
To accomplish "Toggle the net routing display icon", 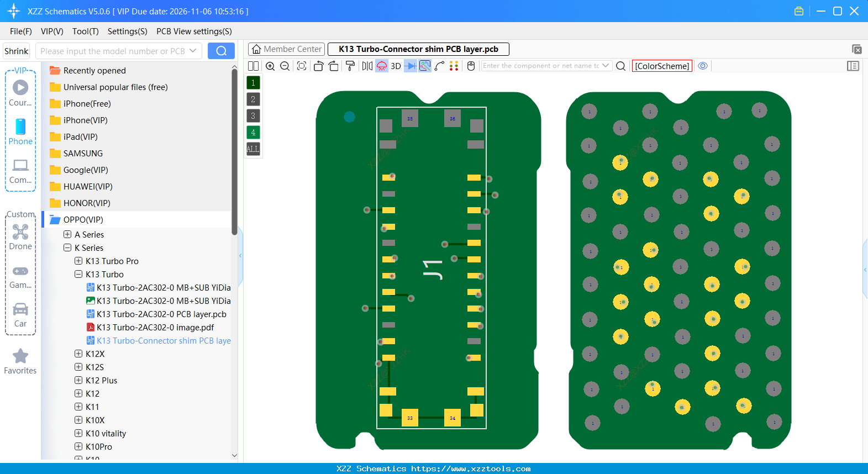I will 425,66.
